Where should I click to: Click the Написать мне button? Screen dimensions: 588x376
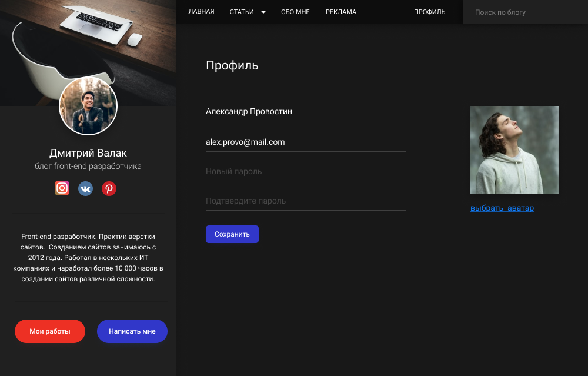click(x=132, y=331)
